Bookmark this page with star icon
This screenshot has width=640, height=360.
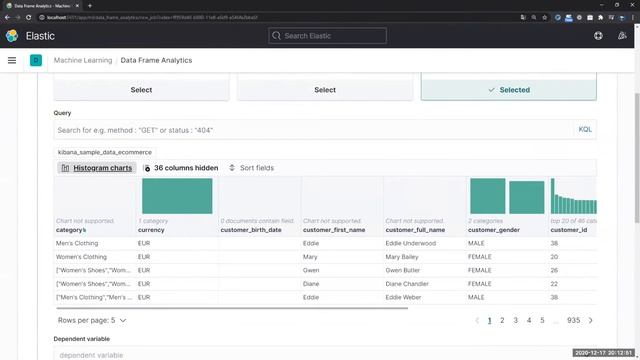coord(544,18)
